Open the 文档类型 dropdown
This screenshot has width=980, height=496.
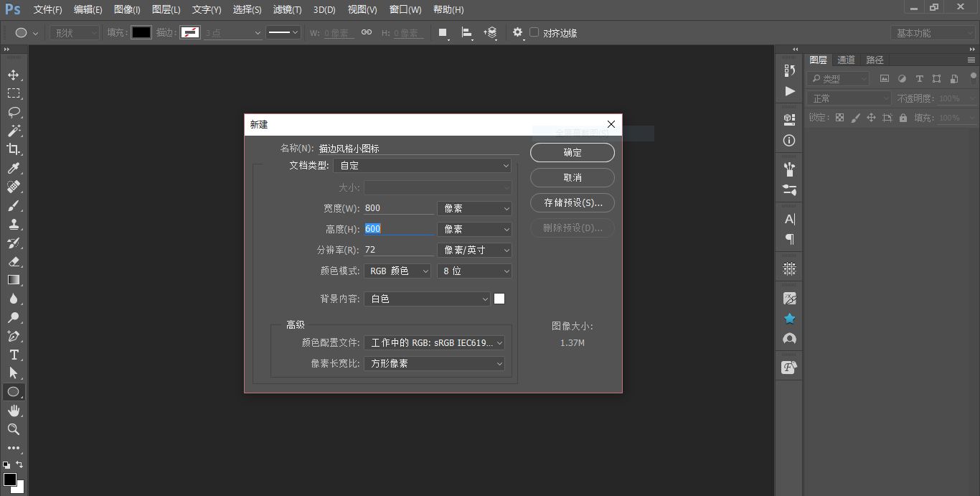[x=423, y=166]
